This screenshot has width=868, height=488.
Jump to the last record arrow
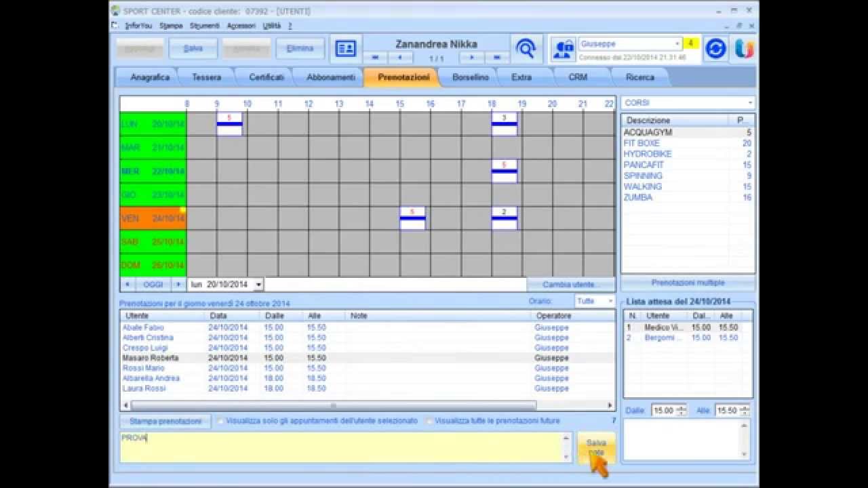[x=497, y=58]
